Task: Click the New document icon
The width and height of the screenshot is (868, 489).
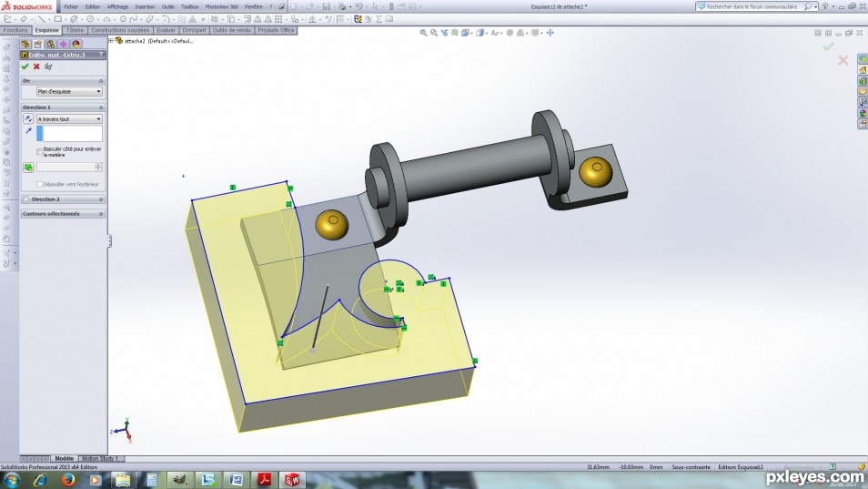Action: [293, 6]
